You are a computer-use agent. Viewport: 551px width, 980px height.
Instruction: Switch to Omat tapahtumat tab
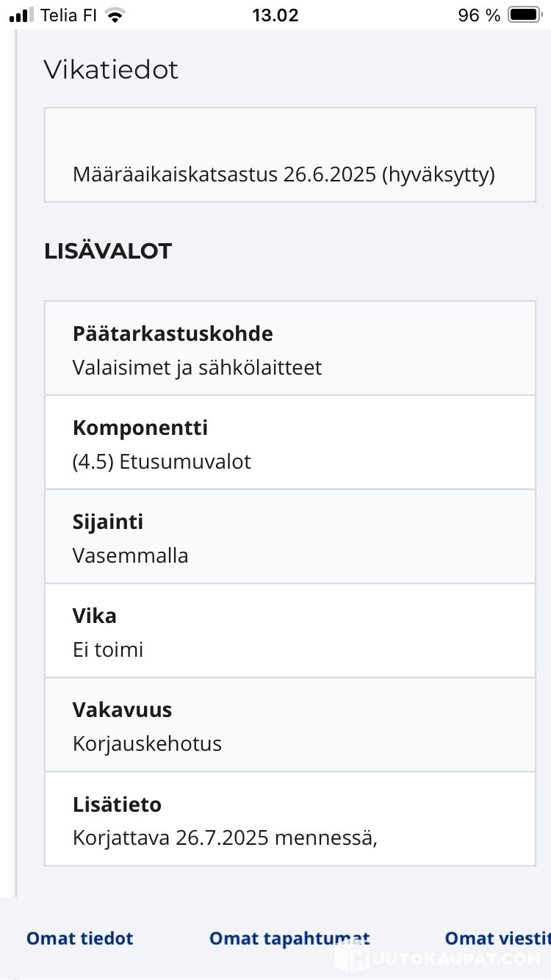289,938
